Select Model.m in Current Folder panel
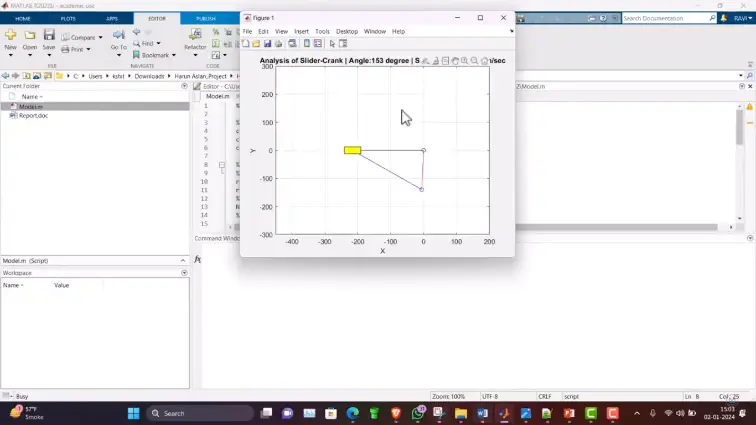Image resolution: width=756 pixels, height=425 pixels. point(95,106)
